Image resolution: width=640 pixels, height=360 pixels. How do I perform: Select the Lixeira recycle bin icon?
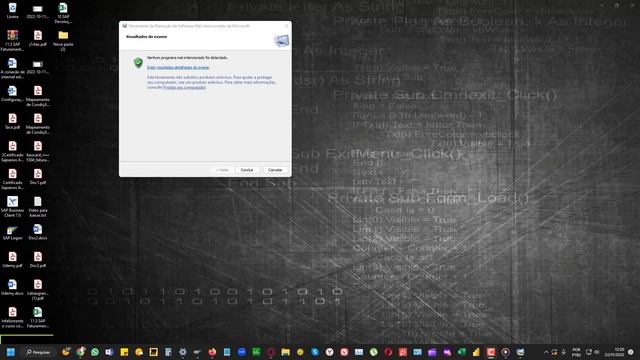click(13, 11)
